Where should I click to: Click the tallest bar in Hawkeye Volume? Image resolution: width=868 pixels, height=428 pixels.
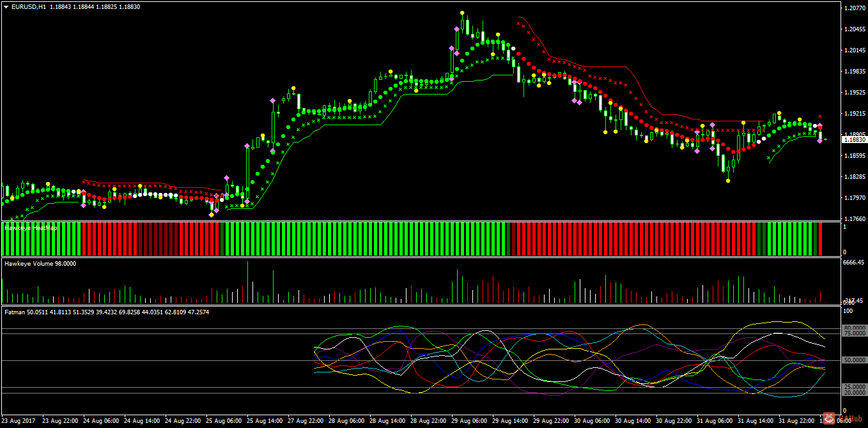coord(247,282)
